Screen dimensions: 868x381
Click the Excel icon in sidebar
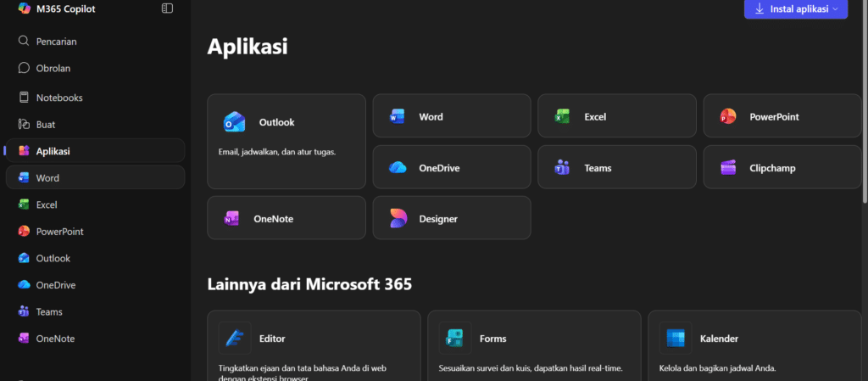[x=23, y=205]
